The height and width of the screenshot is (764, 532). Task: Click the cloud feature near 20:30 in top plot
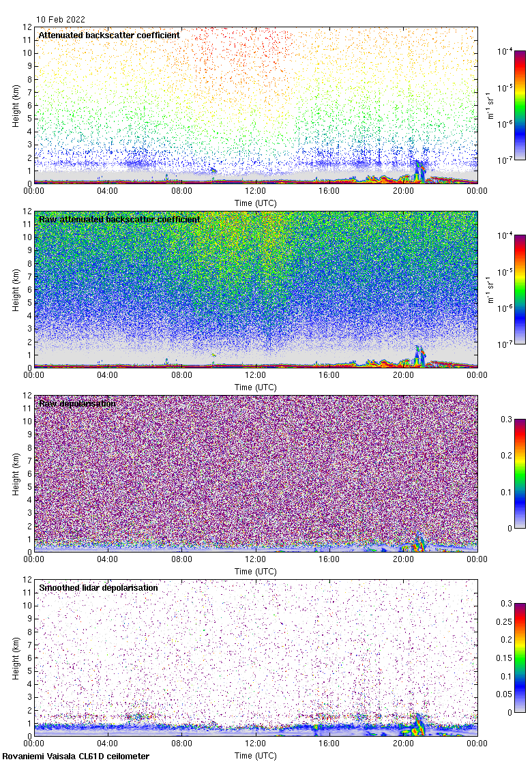point(419,171)
